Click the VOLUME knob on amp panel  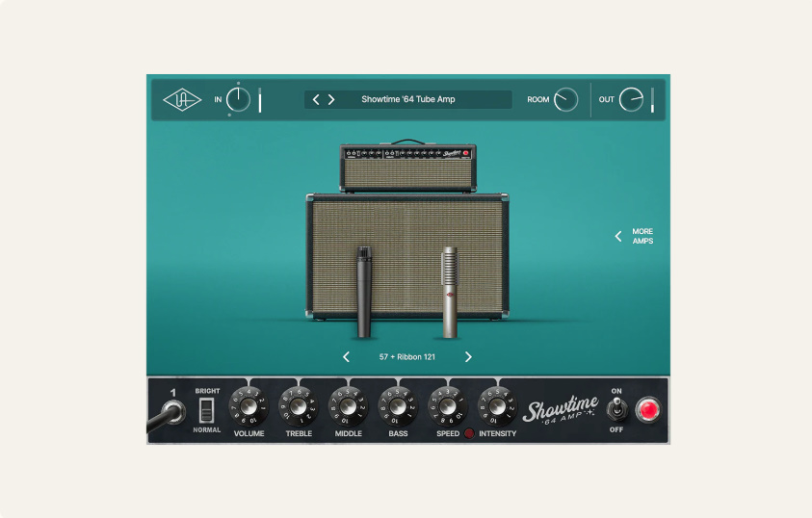click(x=249, y=407)
